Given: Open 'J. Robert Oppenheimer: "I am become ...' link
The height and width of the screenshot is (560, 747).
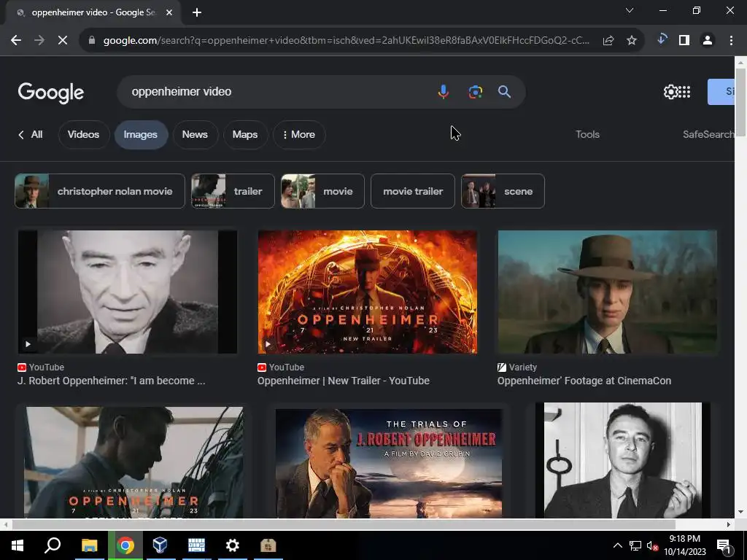Looking at the screenshot, I should [x=112, y=381].
